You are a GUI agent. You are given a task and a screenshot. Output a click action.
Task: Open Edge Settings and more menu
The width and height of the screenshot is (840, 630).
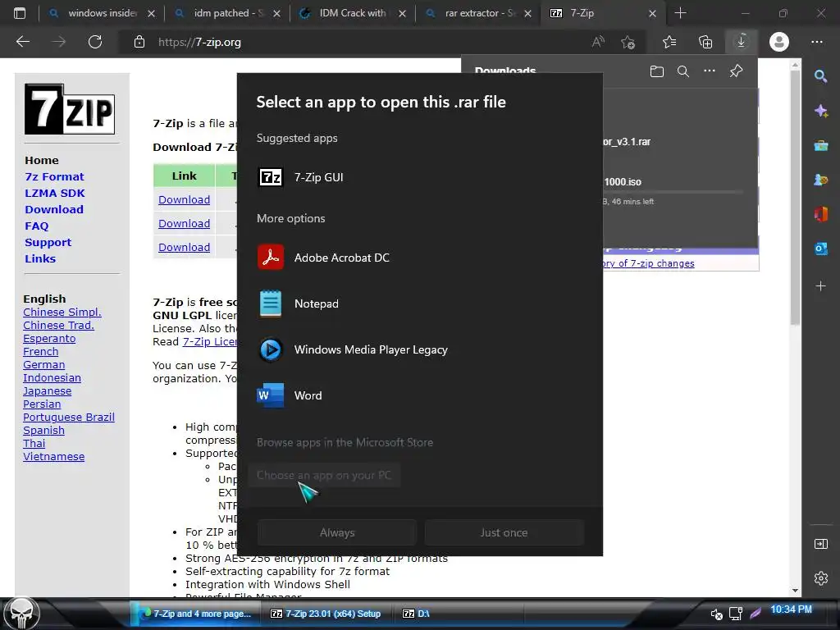[x=817, y=42]
